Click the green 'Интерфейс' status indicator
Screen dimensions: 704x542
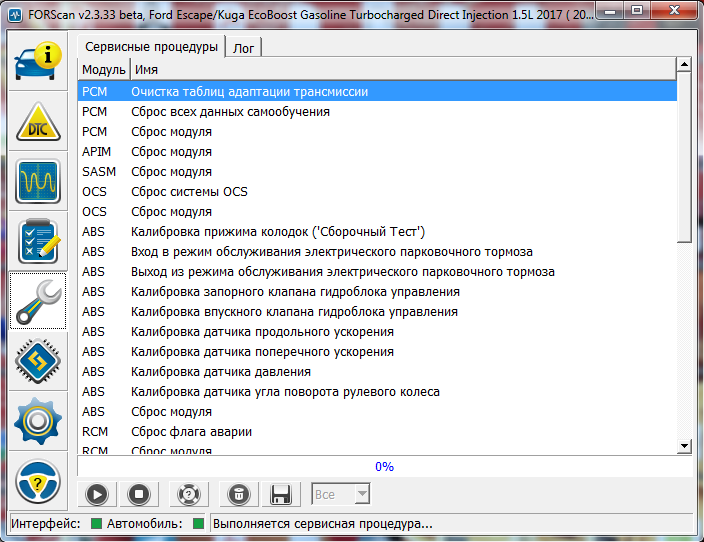pyautogui.click(x=96, y=524)
